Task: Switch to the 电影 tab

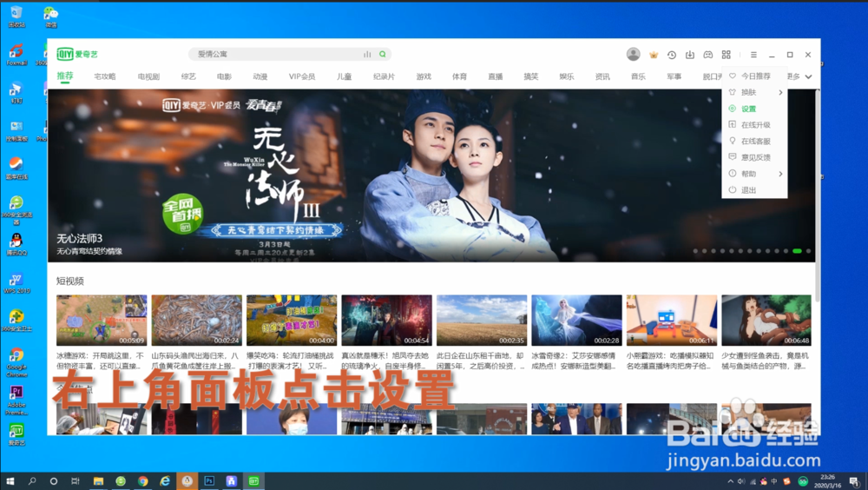Action: (x=224, y=76)
